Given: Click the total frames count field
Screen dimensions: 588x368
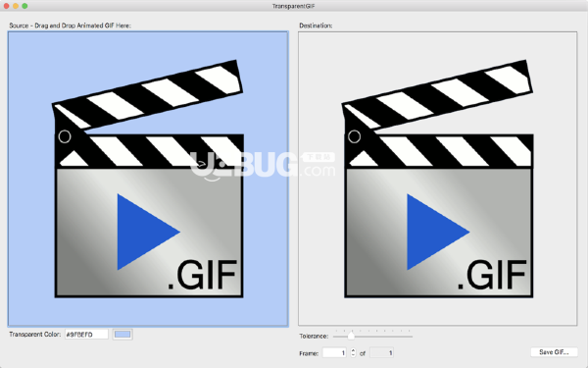Looking at the screenshot, I should [x=382, y=353].
